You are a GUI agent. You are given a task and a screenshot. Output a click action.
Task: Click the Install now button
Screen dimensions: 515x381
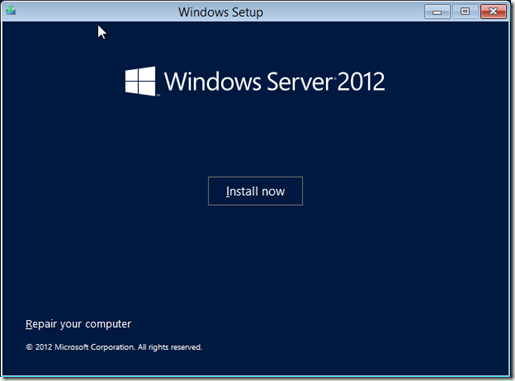[x=255, y=191]
